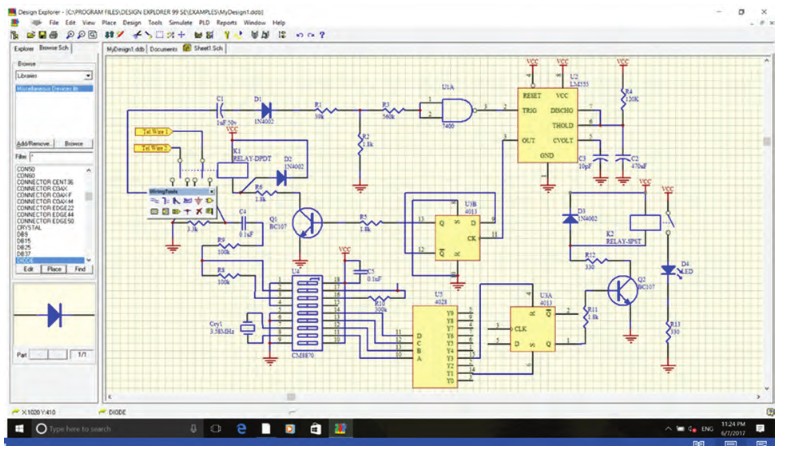Open Microsoft Edge from the taskbar
This screenshot has height=451, width=788.
[241, 429]
